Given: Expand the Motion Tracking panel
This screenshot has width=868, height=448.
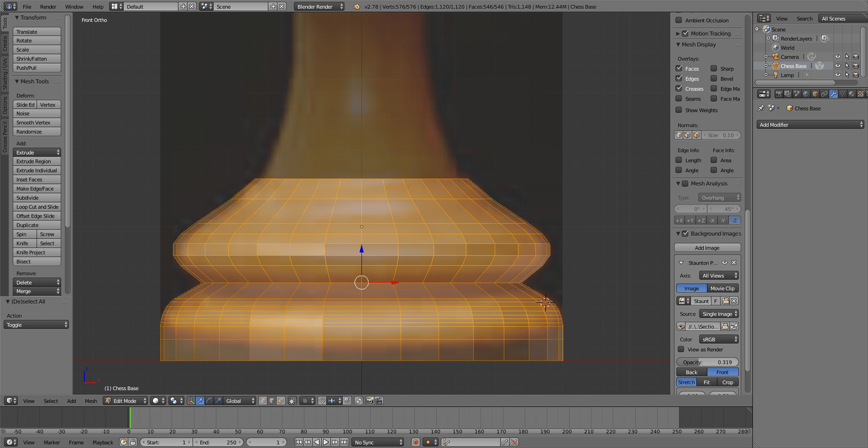Looking at the screenshot, I should click(x=678, y=34).
